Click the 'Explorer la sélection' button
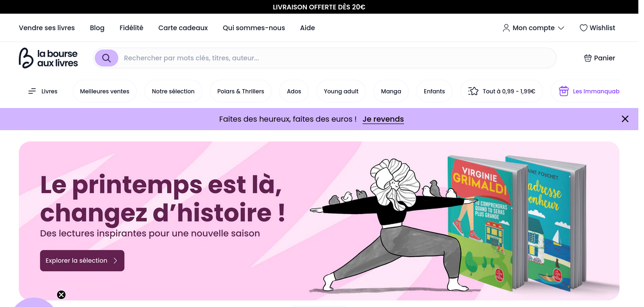This screenshot has width=644, height=307. click(x=82, y=260)
